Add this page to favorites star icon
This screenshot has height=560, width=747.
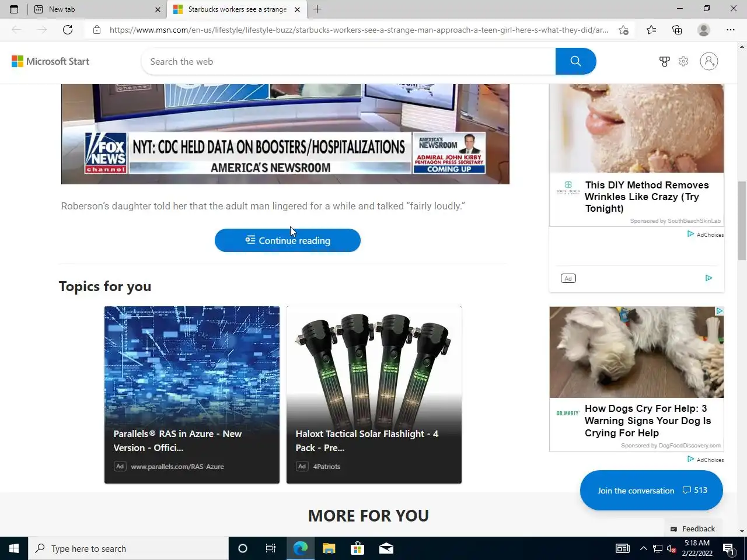tap(623, 30)
